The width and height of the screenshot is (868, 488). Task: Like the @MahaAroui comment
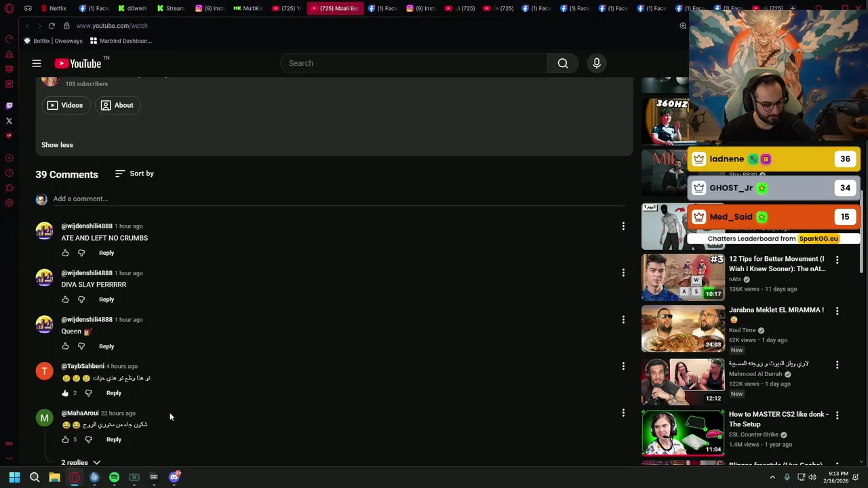click(x=65, y=440)
